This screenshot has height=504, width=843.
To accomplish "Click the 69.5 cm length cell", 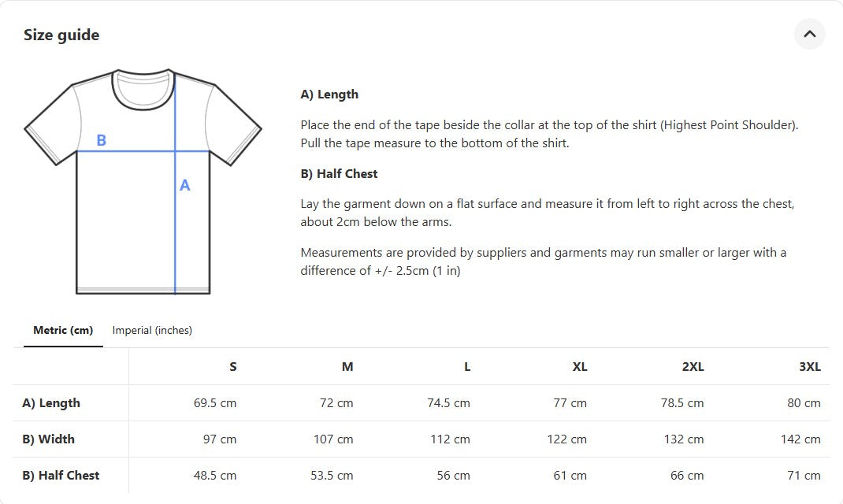I will coord(215,402).
